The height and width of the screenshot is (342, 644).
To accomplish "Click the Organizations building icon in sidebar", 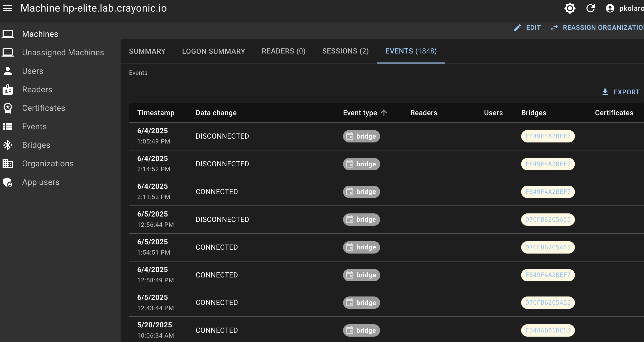I will 8,164.
